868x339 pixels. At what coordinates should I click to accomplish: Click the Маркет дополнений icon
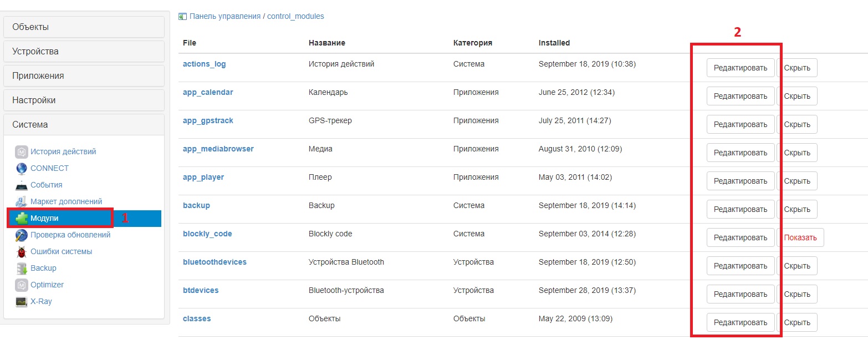point(22,201)
